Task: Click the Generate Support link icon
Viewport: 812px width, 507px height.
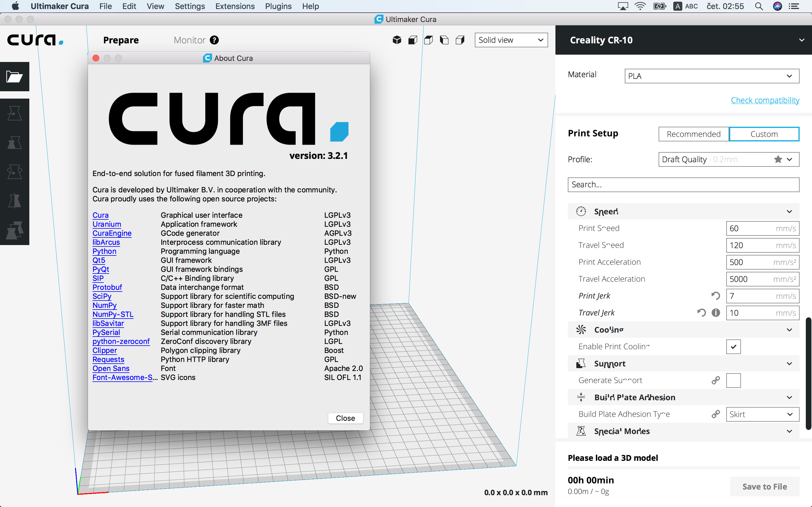Action: [x=715, y=380]
